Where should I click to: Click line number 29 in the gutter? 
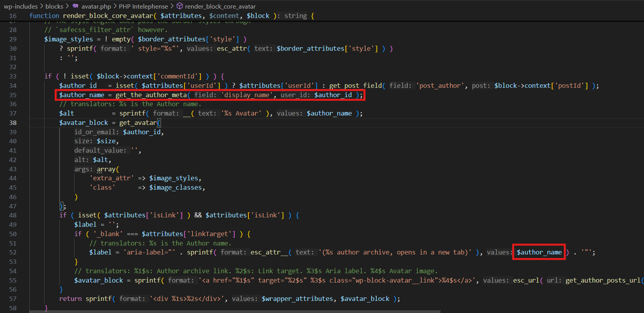pyautogui.click(x=13, y=39)
